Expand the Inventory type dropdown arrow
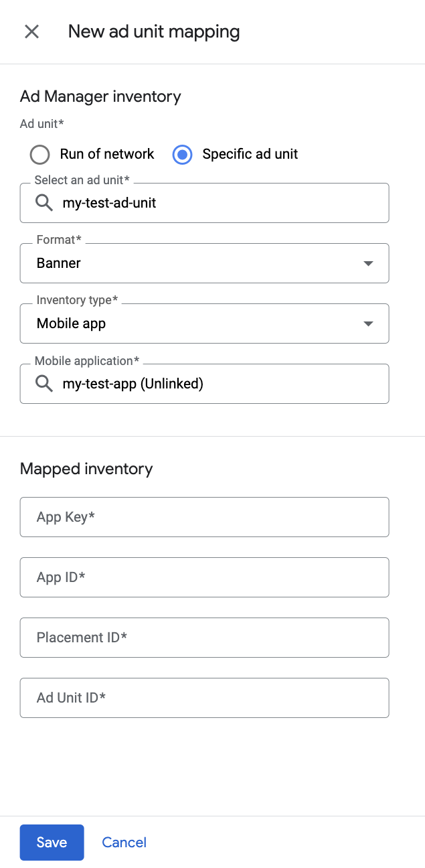 click(x=367, y=324)
